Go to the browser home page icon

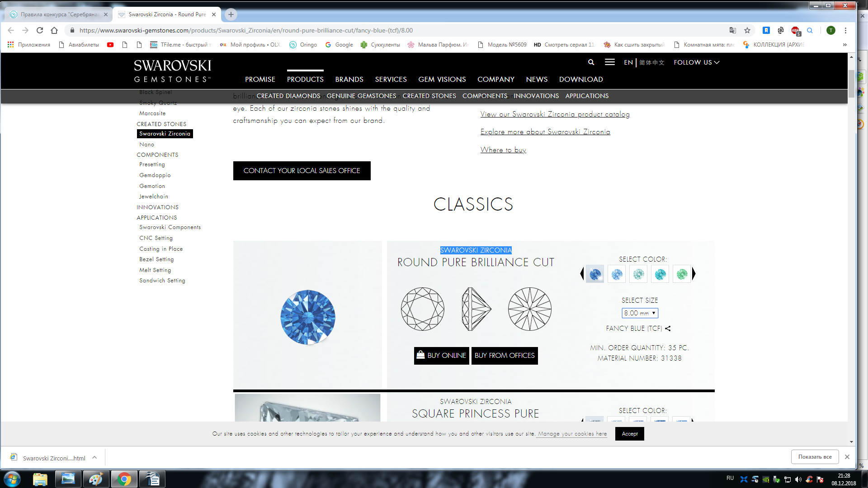[54, 30]
